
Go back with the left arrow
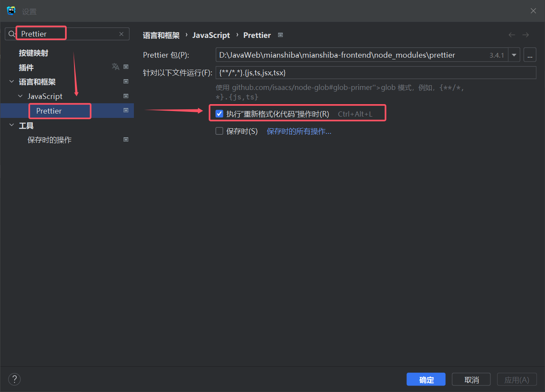point(512,35)
